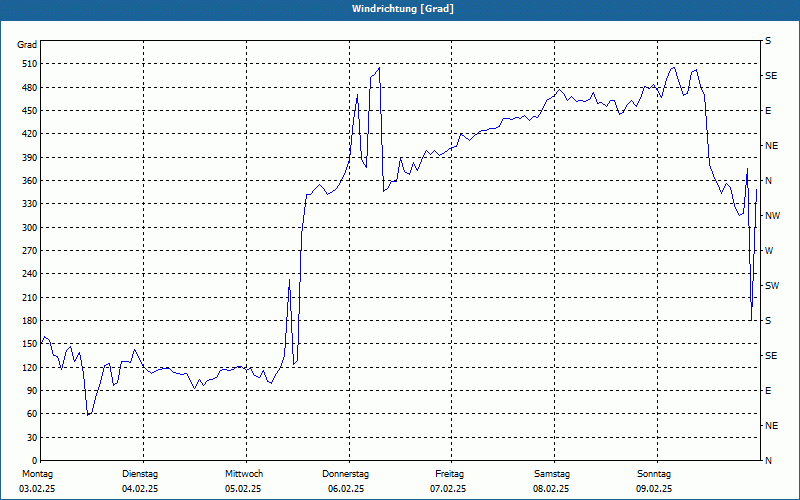The width and height of the screenshot is (800, 500).
Task: Click the y-axis value '150'
Action: tap(30, 344)
